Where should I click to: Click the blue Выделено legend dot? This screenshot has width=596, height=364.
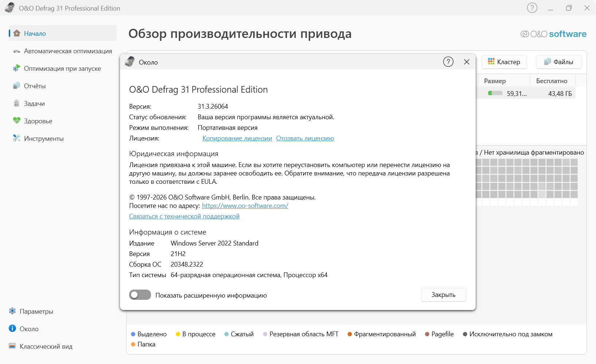pos(133,334)
